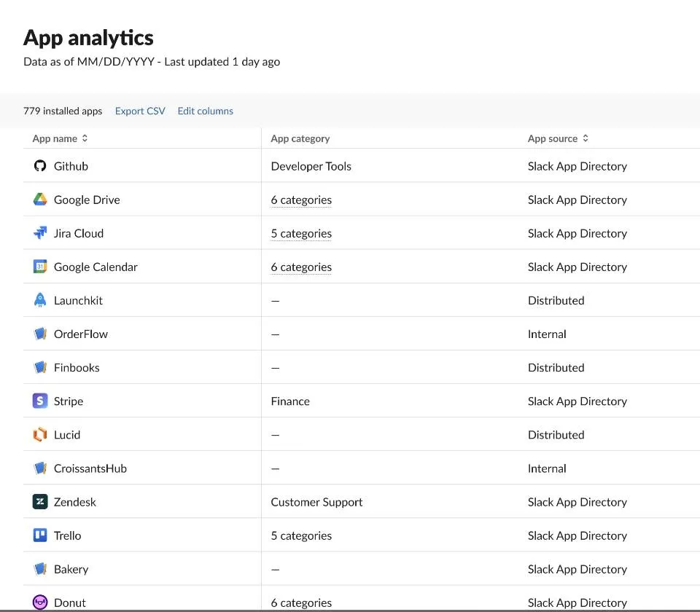
Task: Click the Lucid app icon
Action: click(40, 434)
